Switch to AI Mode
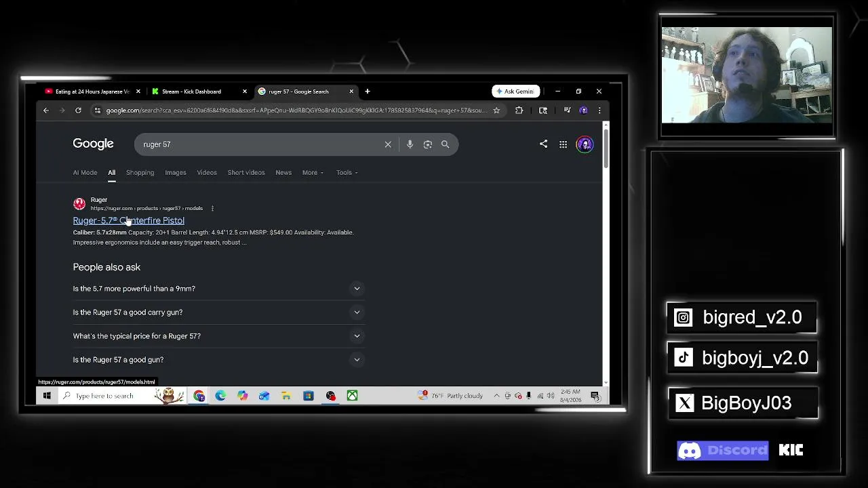 (85, 172)
